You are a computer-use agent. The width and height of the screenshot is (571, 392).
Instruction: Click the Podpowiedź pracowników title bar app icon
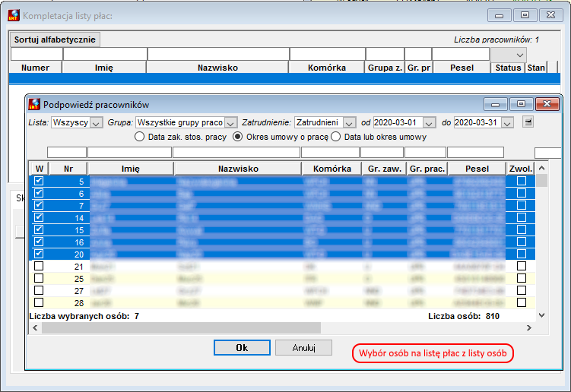34,105
